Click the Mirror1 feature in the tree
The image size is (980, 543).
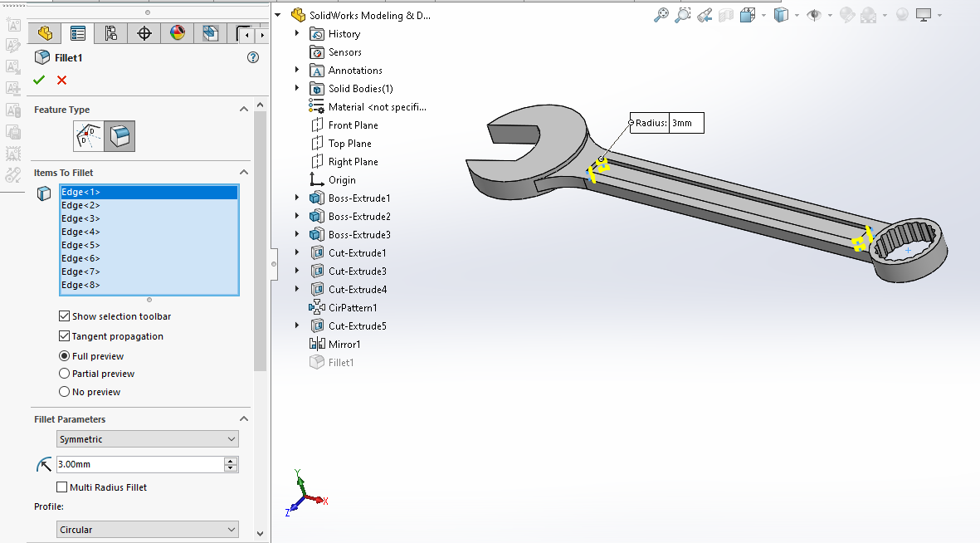[344, 345]
